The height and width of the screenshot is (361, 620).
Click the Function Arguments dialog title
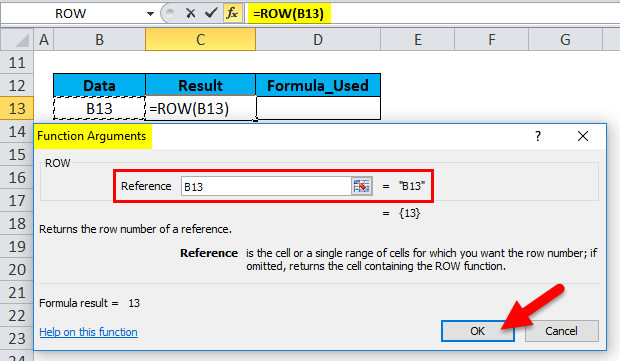[x=92, y=136]
